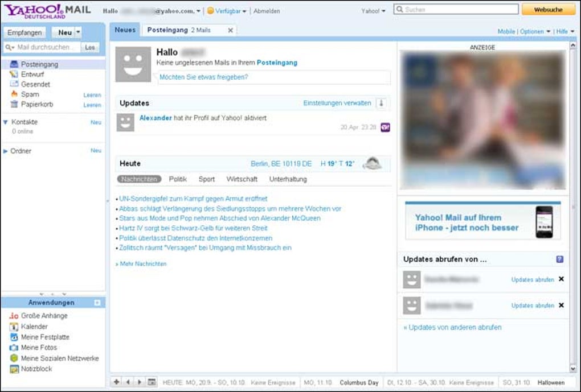This screenshot has height=392, width=581.
Task: Click Neu next to Kontakte
Action: coord(96,122)
